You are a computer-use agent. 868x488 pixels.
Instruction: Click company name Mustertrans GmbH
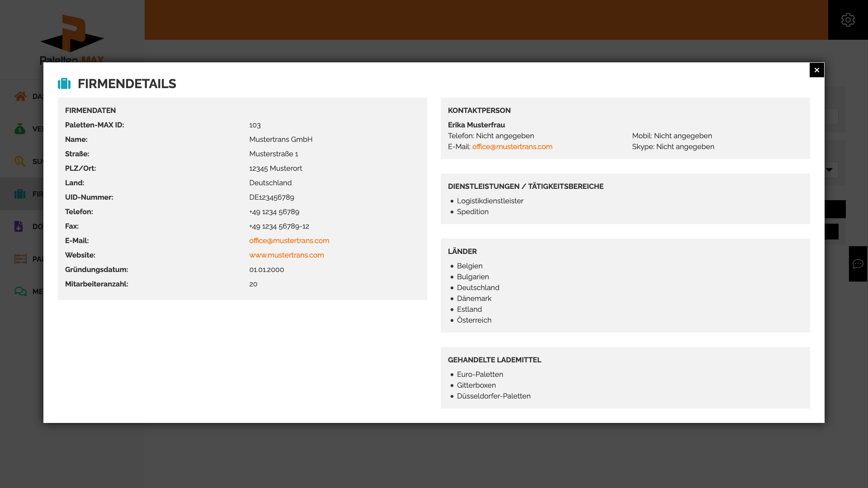tap(281, 140)
